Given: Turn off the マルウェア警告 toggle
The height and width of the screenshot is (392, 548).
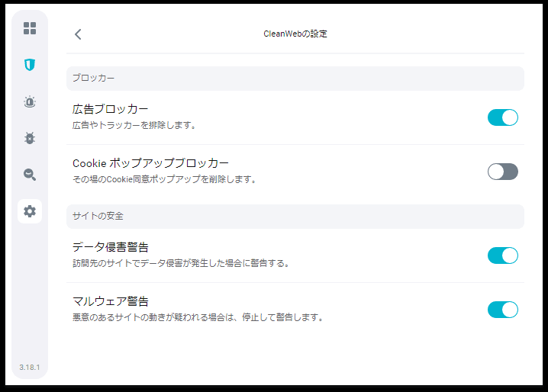Looking at the screenshot, I should pos(502,310).
